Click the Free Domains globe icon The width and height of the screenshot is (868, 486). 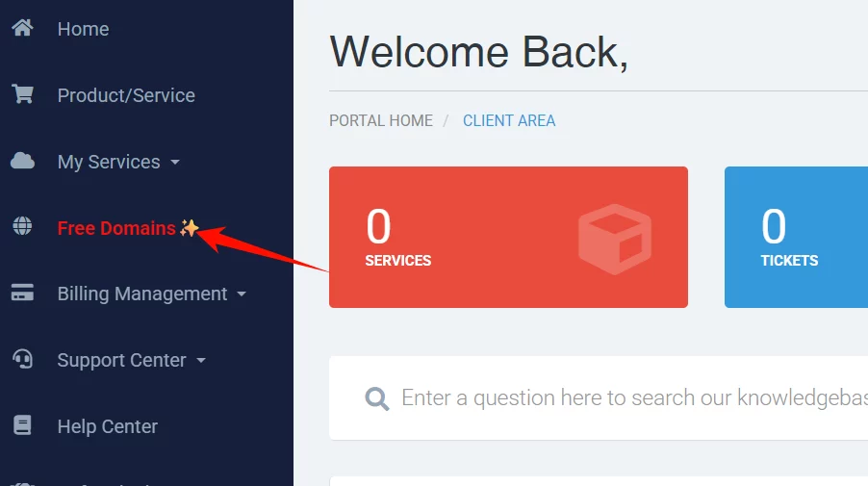(x=22, y=227)
